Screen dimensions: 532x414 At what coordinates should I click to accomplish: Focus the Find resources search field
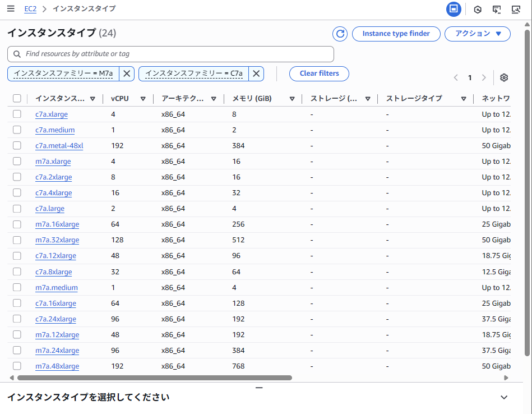[170, 54]
